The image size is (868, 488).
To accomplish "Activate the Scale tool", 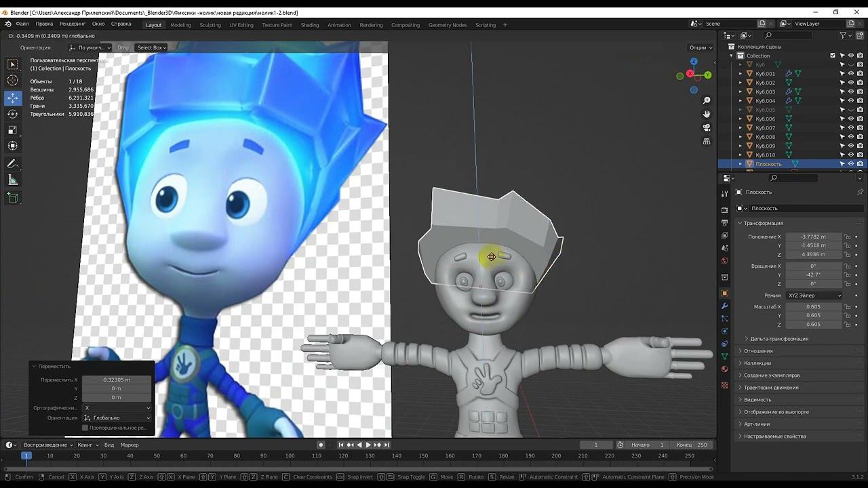I will coord(13,130).
